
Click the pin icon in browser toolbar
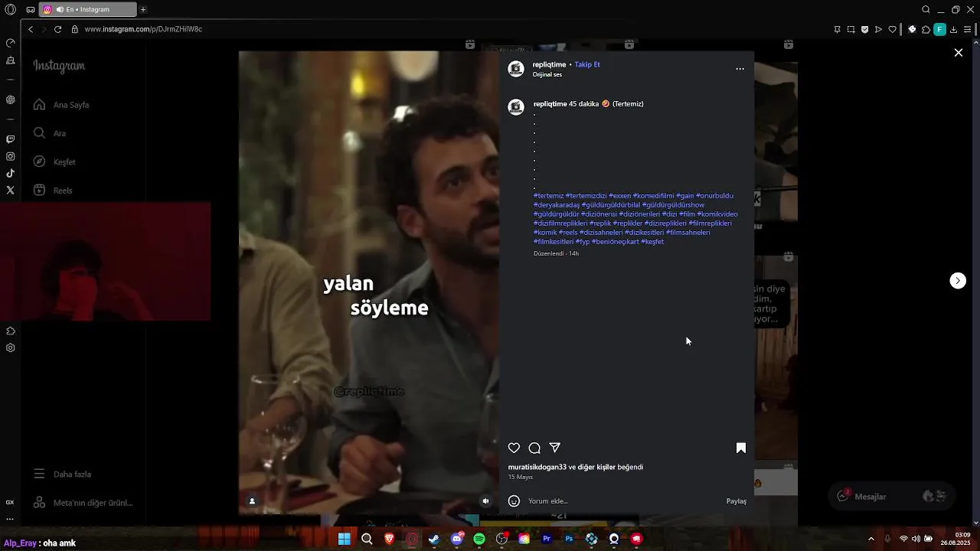pos(837,29)
